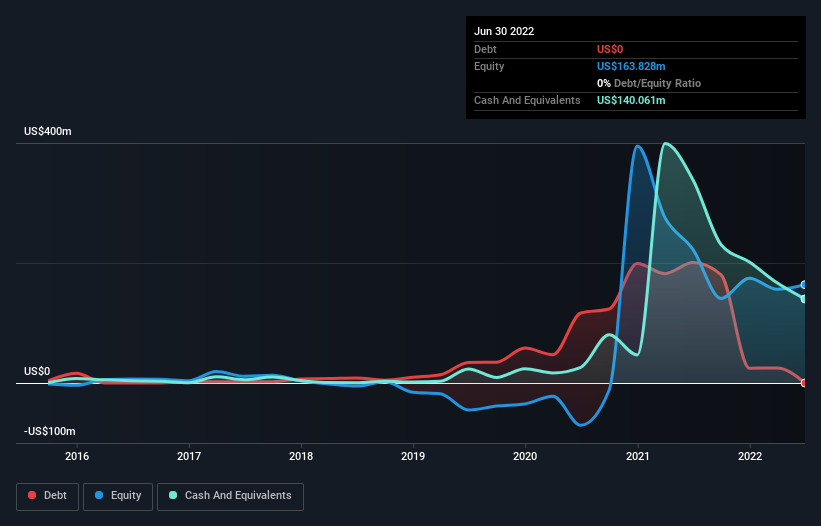Select the 2022 x-axis label
821x526 pixels.
click(x=750, y=456)
